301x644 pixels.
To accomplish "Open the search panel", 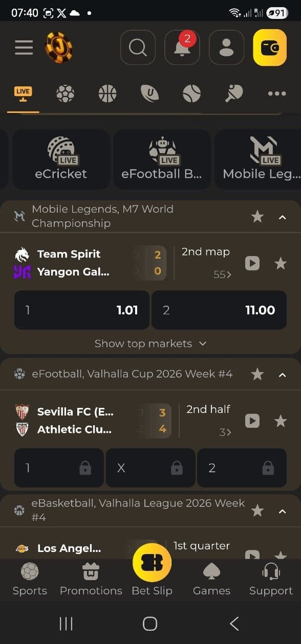I will coord(137,47).
